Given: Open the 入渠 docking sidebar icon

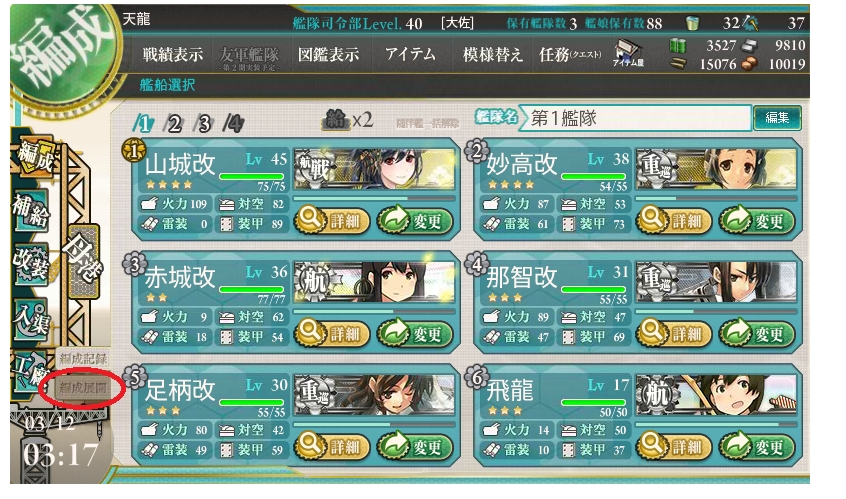Looking at the screenshot, I should pyautogui.click(x=31, y=318).
